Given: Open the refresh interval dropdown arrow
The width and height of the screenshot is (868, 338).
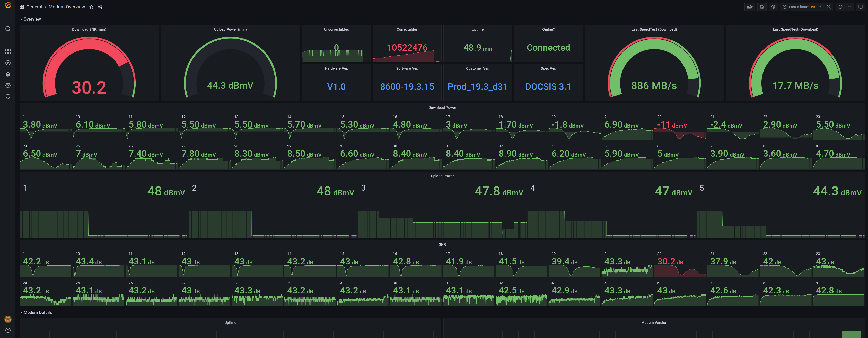Looking at the screenshot, I should coord(849,7).
